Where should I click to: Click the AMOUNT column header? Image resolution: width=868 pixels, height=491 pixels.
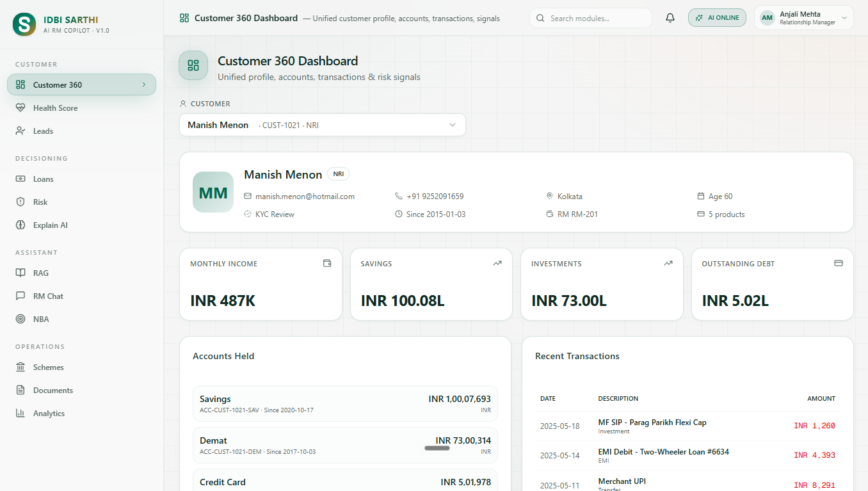point(821,398)
